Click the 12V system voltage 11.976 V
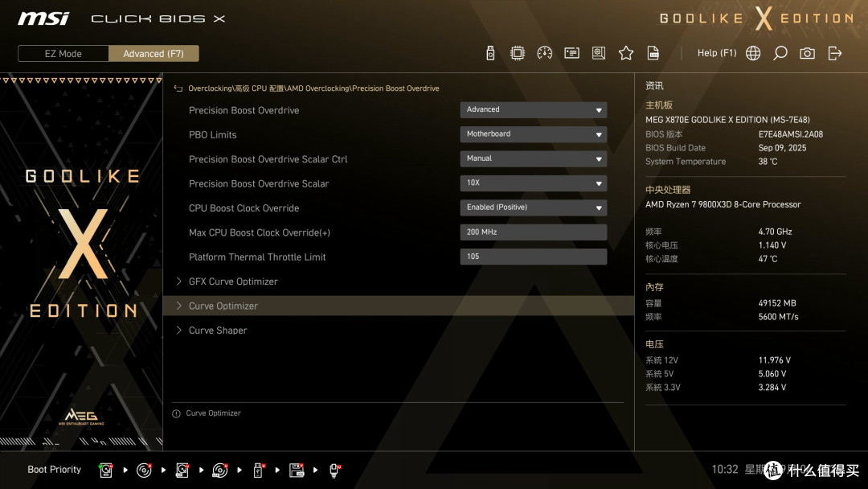868x489 pixels. click(775, 360)
